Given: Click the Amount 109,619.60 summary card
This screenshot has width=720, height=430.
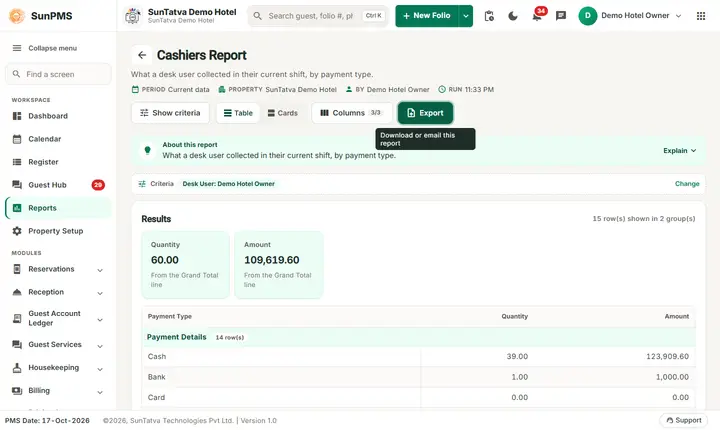Looking at the screenshot, I should coord(279,265).
